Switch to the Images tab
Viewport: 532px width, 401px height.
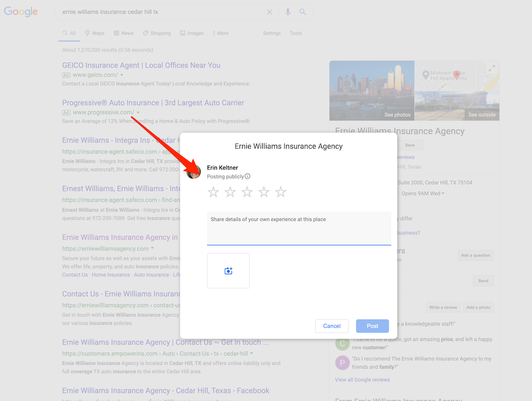pyautogui.click(x=192, y=33)
